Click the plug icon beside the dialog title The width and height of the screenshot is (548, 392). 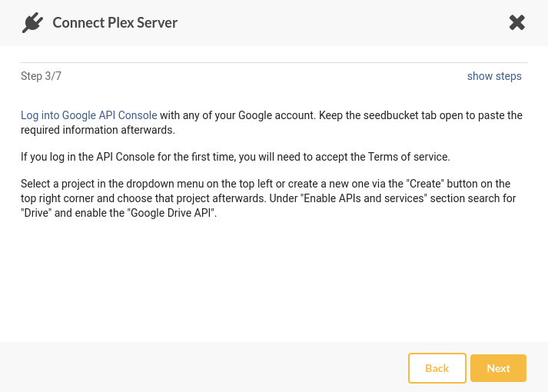tap(32, 23)
